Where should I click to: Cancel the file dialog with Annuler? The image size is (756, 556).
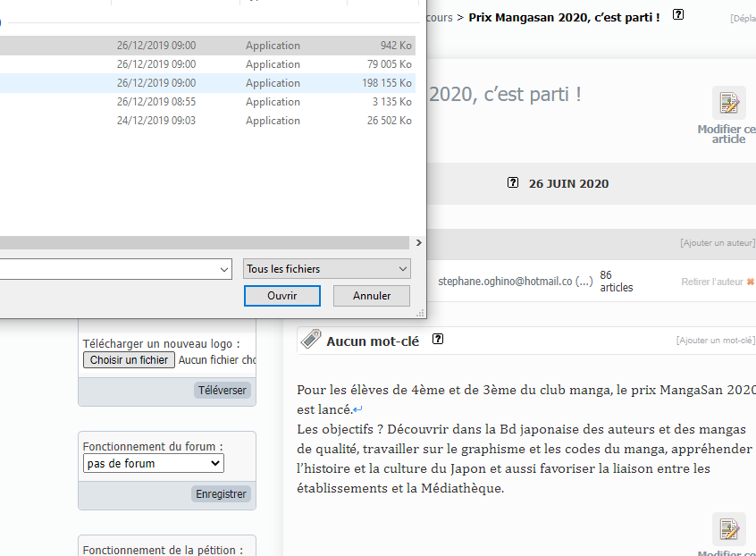click(x=372, y=296)
